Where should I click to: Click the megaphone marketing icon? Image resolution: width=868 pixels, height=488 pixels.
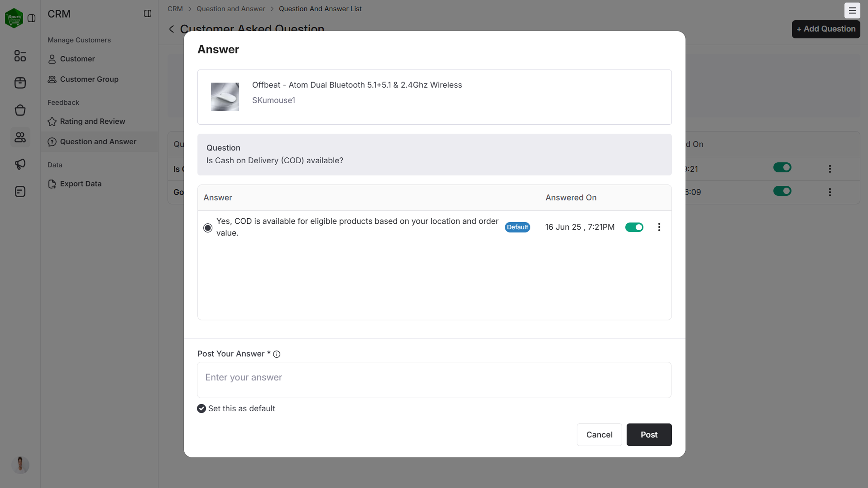pyautogui.click(x=20, y=164)
